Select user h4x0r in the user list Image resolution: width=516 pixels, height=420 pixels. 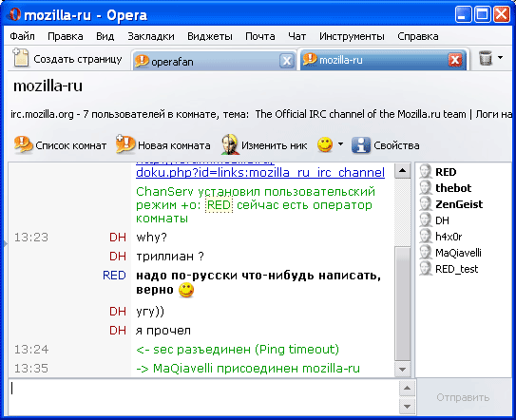pos(449,237)
